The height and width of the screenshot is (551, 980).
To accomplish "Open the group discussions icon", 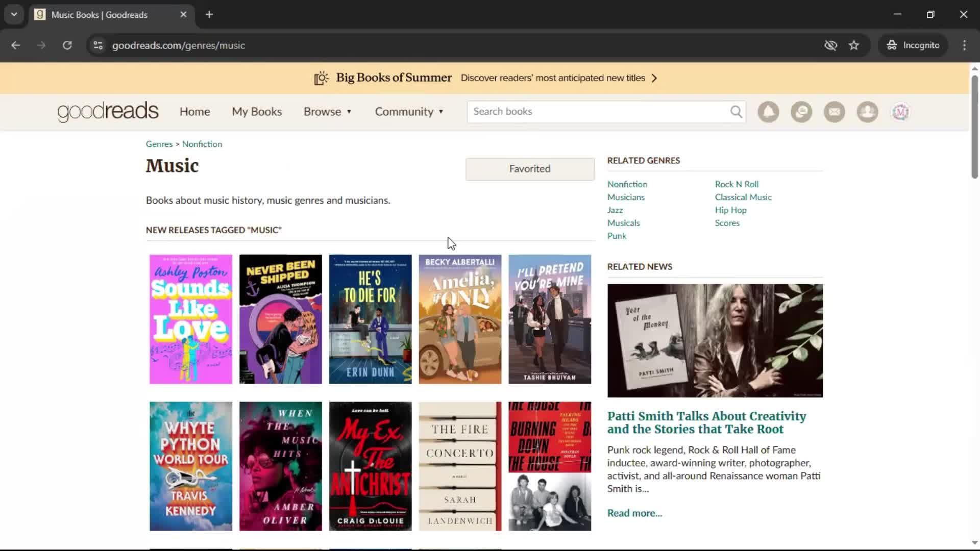I will tap(801, 112).
